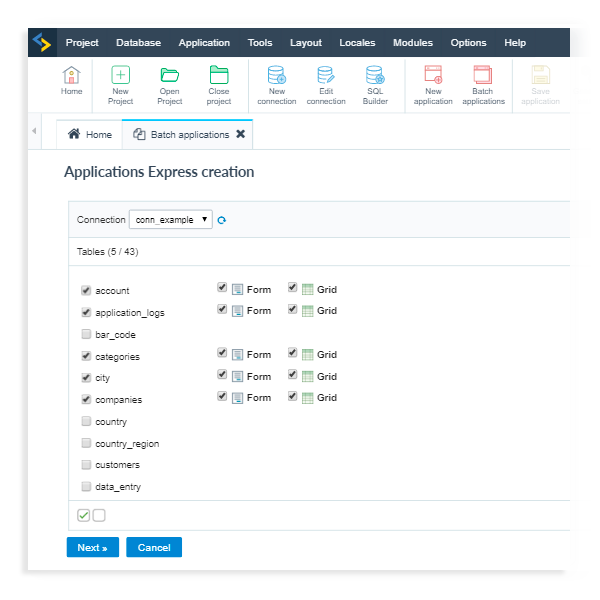Switch to the Home tab

90,134
